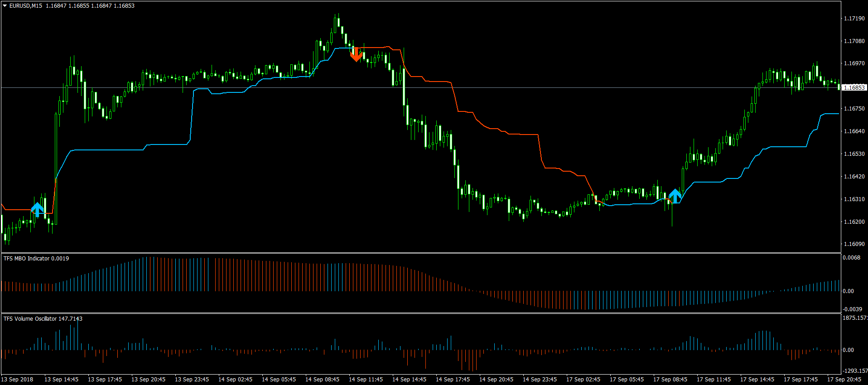Click the 1875.157 volume scale value

point(854,318)
